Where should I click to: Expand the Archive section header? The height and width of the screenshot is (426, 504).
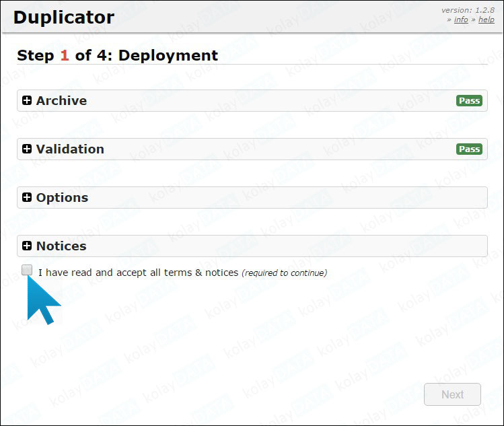[61, 101]
